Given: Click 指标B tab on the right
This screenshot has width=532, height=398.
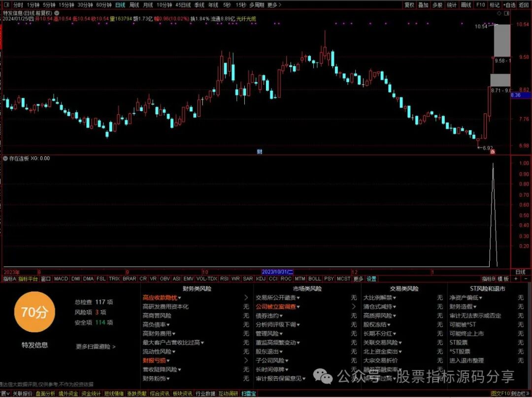Looking at the screenshot, I should pos(489,279).
